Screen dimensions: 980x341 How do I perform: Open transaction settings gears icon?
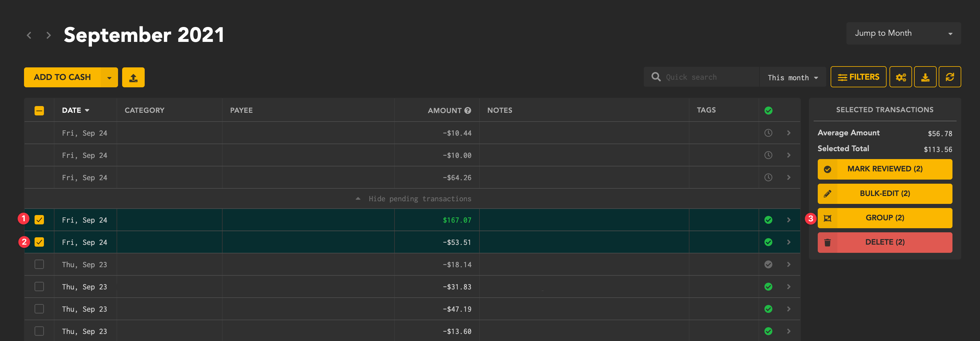click(900, 77)
